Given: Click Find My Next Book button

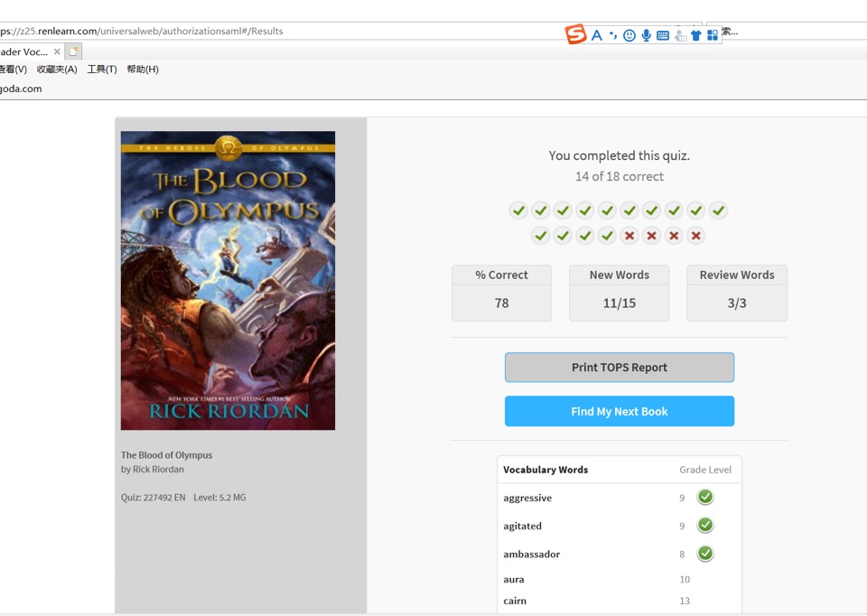Looking at the screenshot, I should point(620,411).
